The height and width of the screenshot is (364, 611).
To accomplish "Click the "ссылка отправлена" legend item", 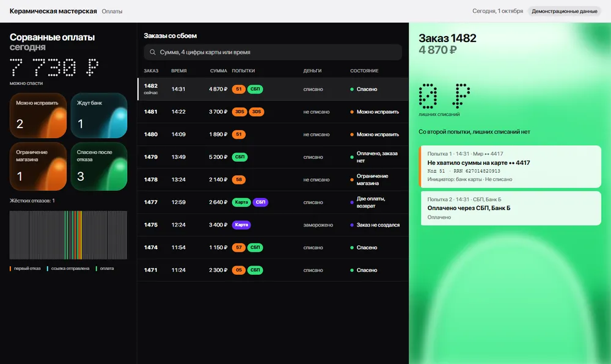I will (68, 268).
